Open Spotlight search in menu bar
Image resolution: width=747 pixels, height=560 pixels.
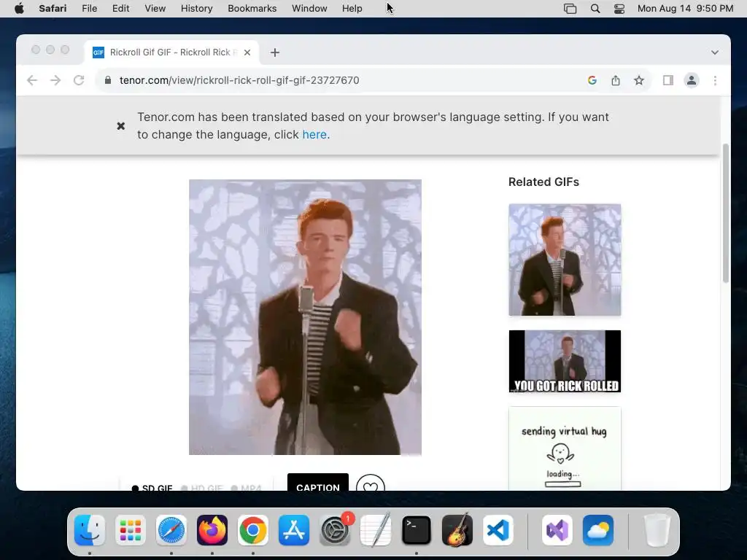[x=595, y=9]
